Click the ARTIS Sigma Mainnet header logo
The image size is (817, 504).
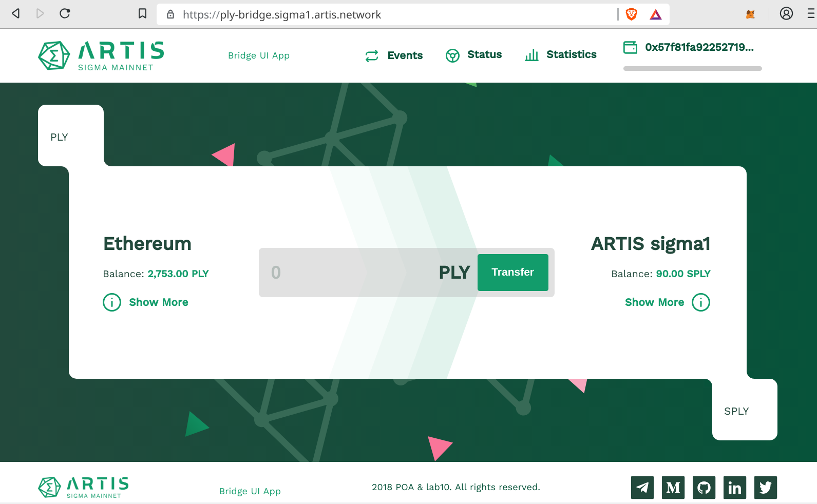pyautogui.click(x=101, y=55)
